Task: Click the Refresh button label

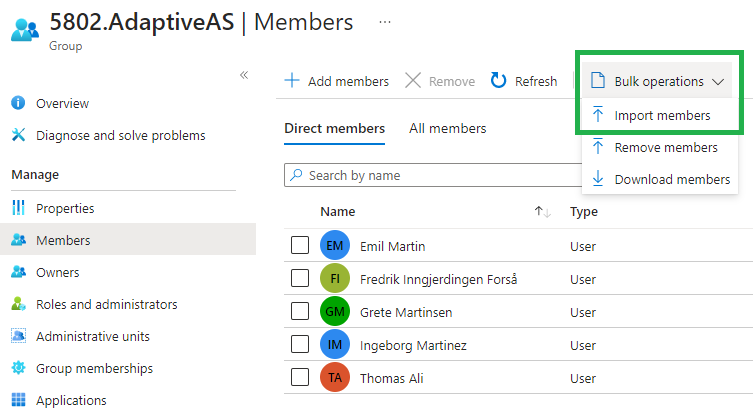Action: (536, 81)
